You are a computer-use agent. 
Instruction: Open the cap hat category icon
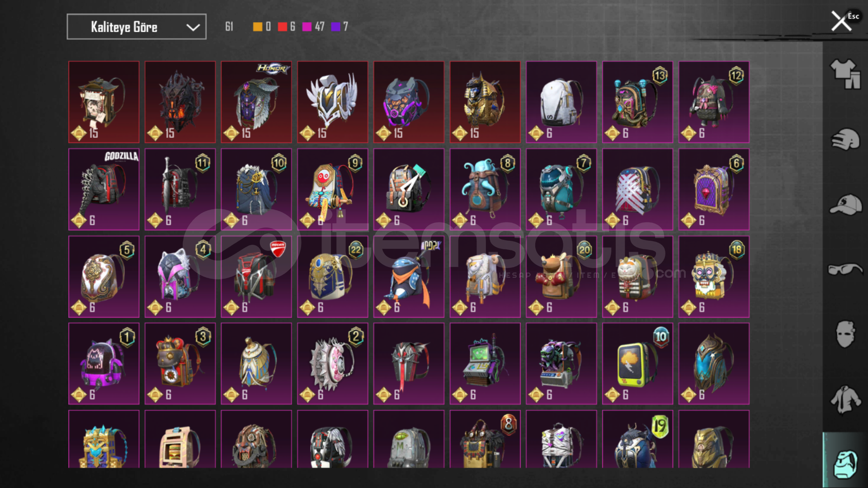(x=845, y=205)
